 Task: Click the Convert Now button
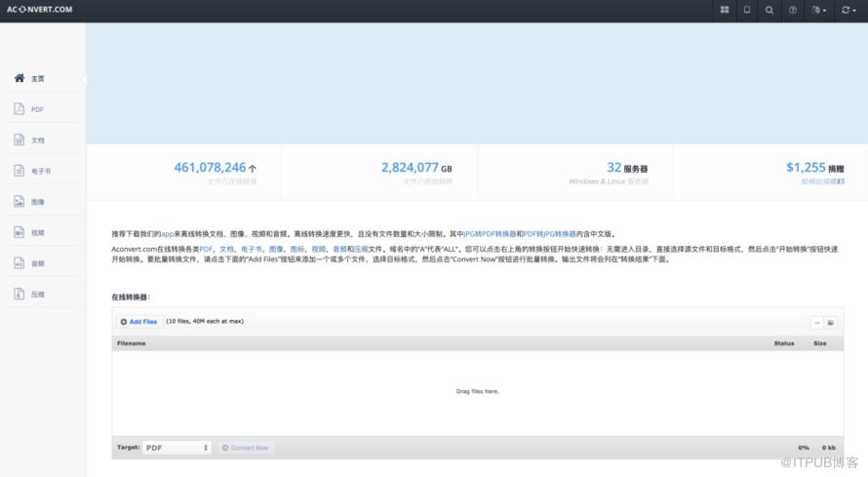coord(245,448)
